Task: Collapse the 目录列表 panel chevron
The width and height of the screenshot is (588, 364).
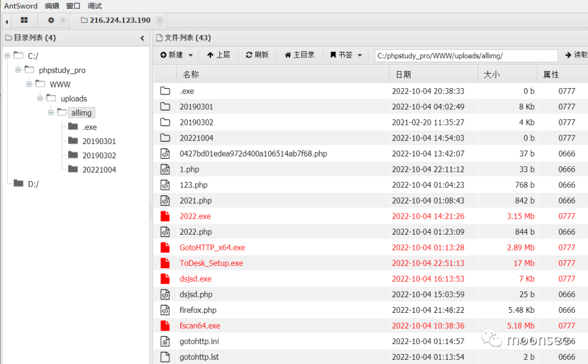Action: pos(142,38)
